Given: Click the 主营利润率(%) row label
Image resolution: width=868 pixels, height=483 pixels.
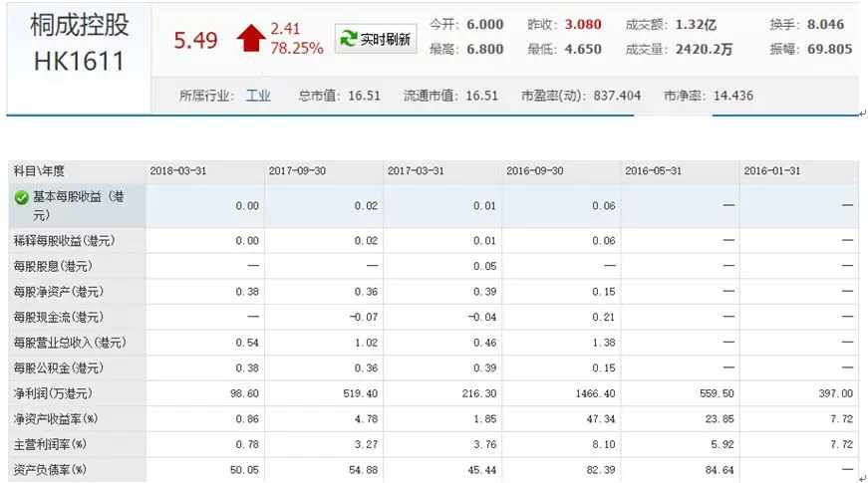Looking at the screenshot, I should coord(51,444).
